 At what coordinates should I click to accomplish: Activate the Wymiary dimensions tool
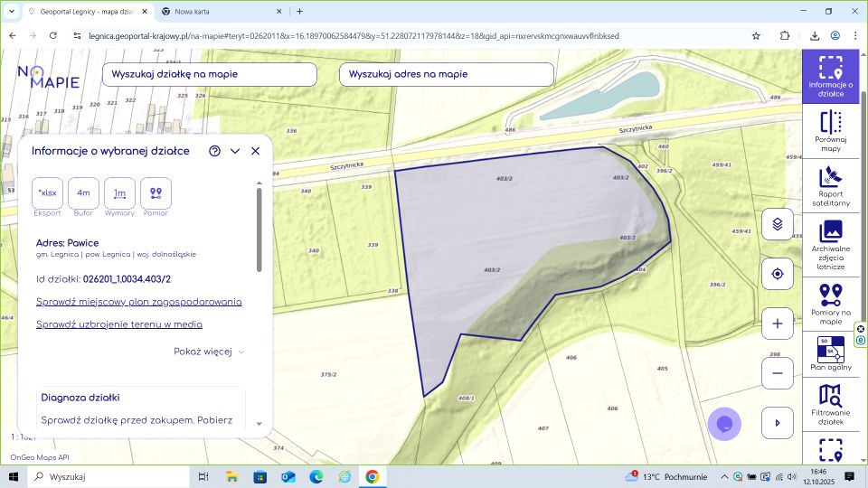(x=119, y=192)
